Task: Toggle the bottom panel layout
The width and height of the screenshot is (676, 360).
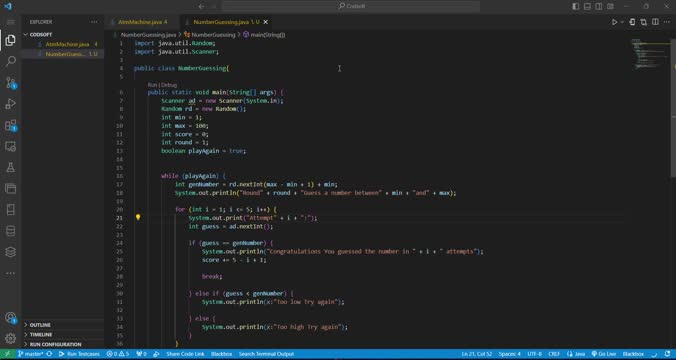Action: [587, 6]
